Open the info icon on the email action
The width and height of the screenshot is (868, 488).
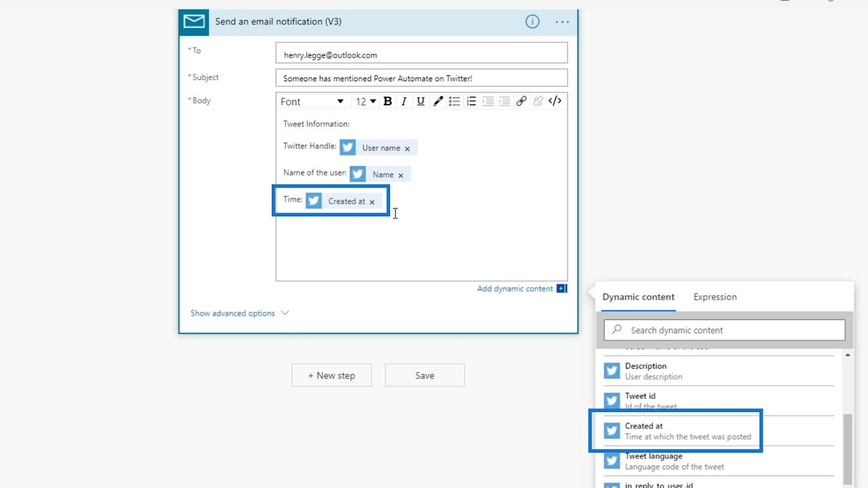(532, 22)
